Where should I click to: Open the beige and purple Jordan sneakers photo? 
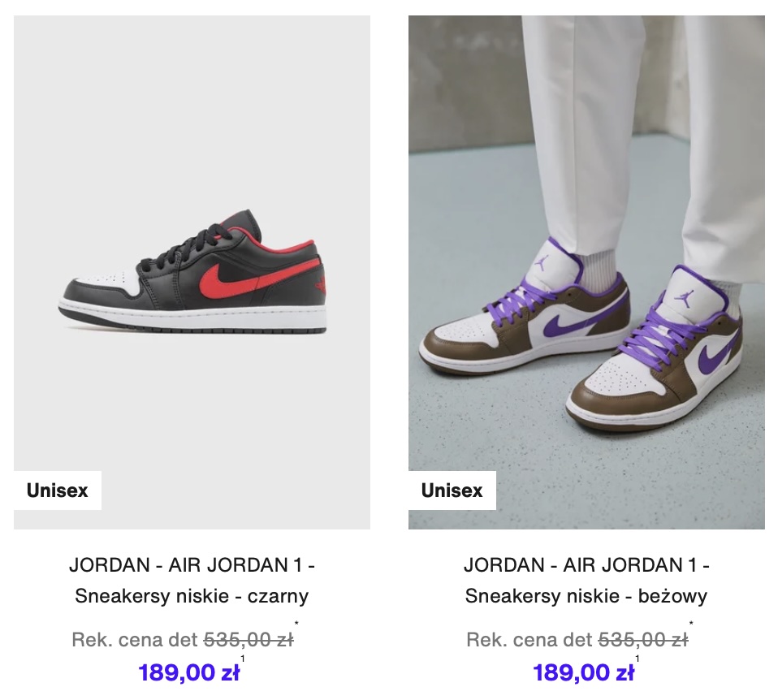click(x=586, y=272)
